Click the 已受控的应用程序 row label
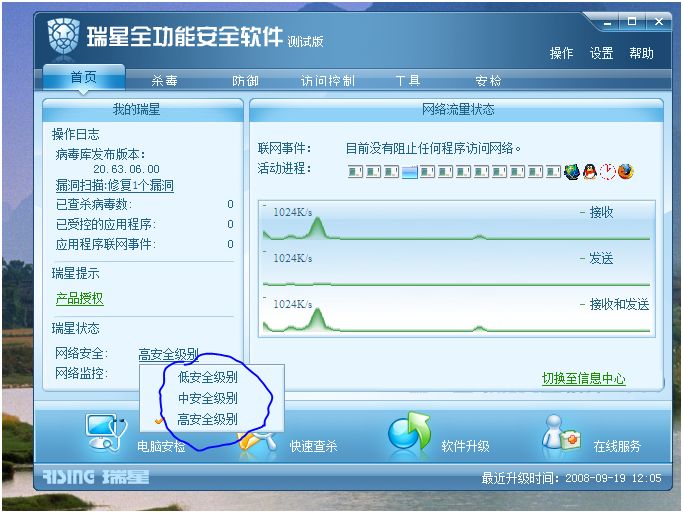 106,224
